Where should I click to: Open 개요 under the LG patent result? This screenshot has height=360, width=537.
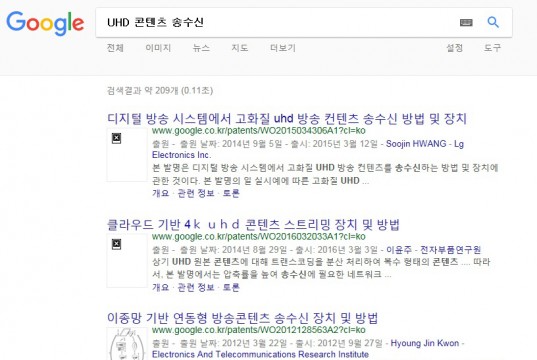(x=161, y=193)
